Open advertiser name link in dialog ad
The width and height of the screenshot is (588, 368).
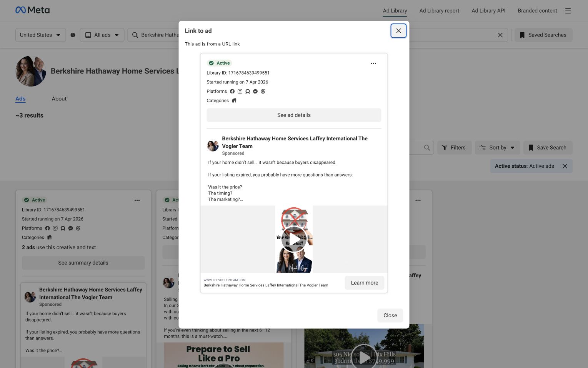coord(295,142)
